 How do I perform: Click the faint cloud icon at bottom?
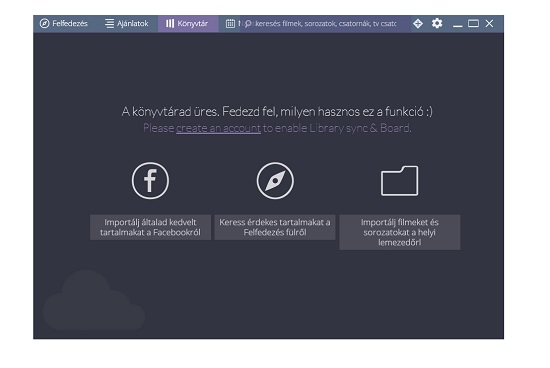(x=94, y=301)
